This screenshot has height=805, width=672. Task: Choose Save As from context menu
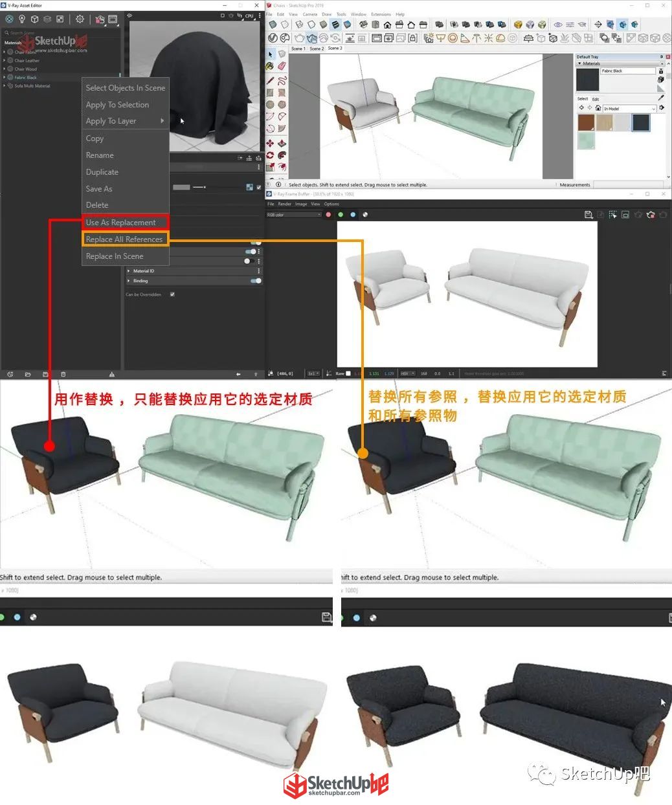pyautogui.click(x=125, y=189)
